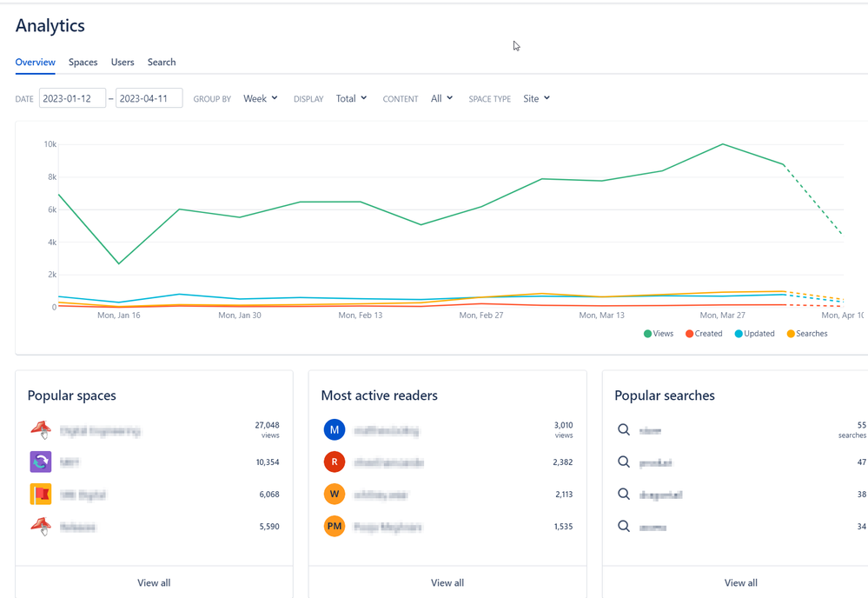Image resolution: width=868 pixels, height=598 pixels.
Task: Edit the start date field 2023-01-12
Action: click(72, 98)
